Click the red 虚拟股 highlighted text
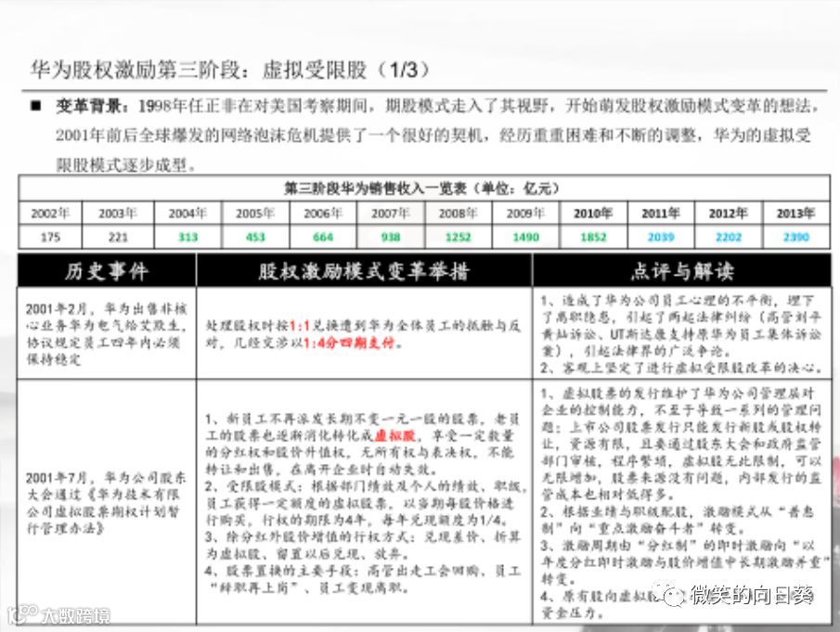 point(395,435)
